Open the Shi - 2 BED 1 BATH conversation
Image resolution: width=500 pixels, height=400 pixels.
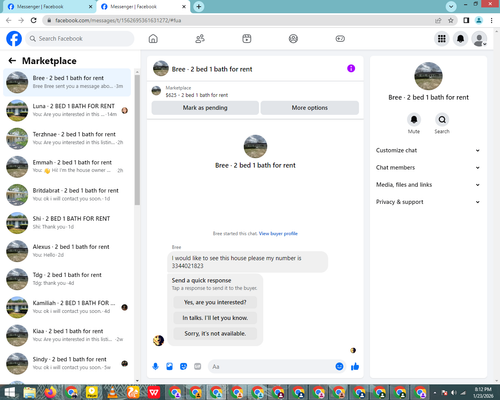[67, 223]
